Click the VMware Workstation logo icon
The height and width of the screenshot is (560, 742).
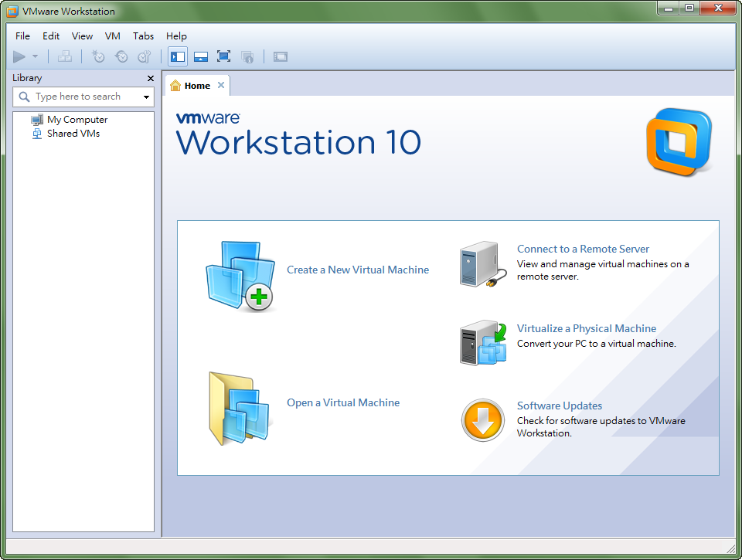point(679,142)
